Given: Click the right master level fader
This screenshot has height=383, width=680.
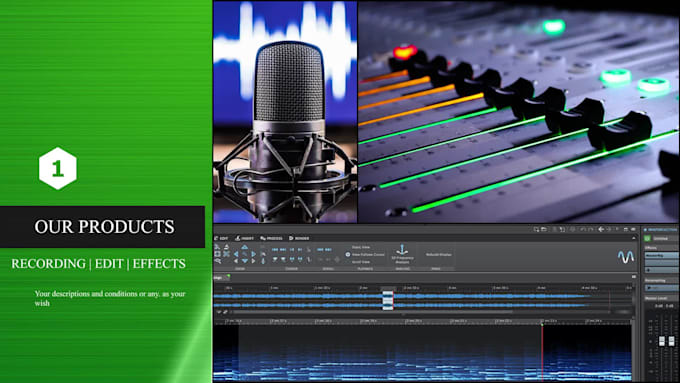Looking at the screenshot, I should [x=671, y=341].
